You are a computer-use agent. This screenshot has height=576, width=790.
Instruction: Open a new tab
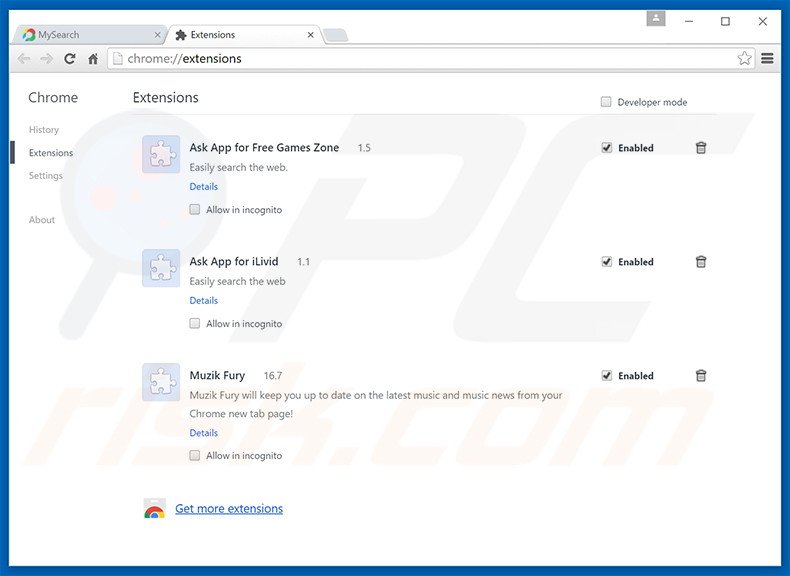click(x=336, y=35)
